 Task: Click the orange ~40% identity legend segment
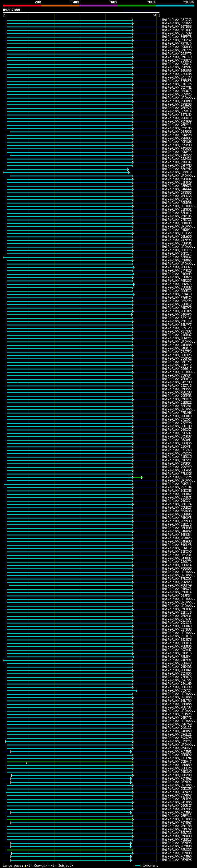(60, 6)
